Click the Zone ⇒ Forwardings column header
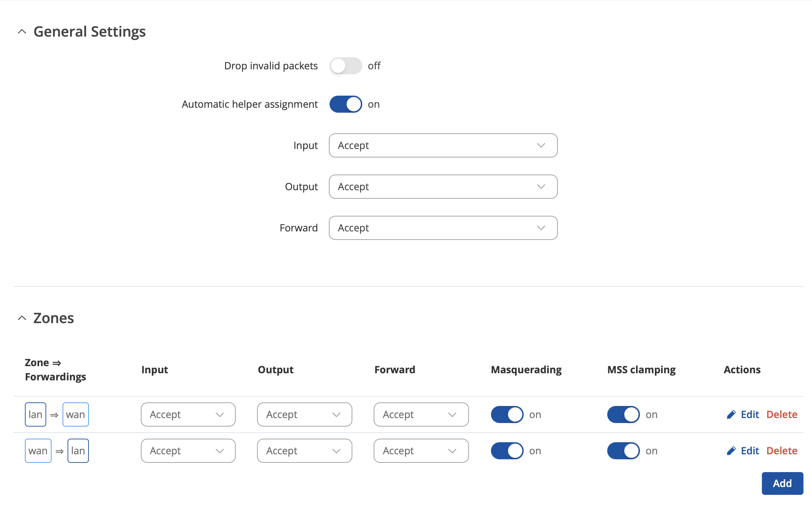The width and height of the screenshot is (812, 519). (x=55, y=370)
